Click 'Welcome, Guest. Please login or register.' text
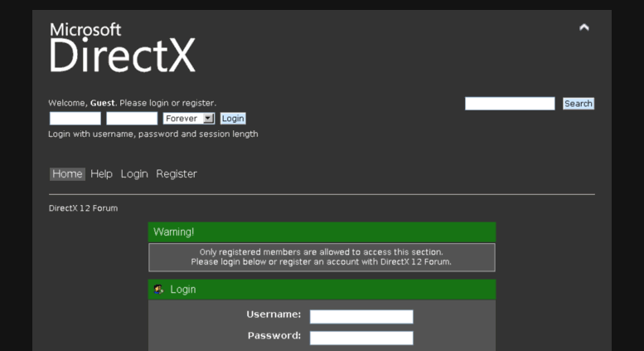The image size is (644, 351). (133, 103)
